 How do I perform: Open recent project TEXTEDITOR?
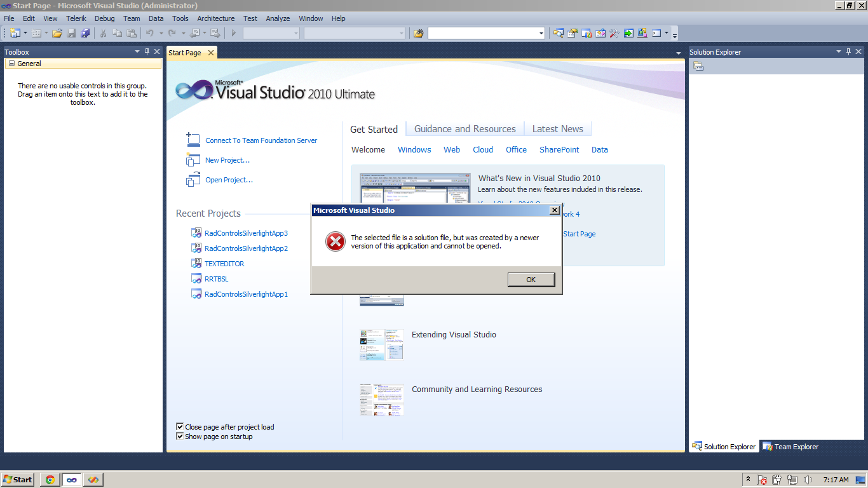[x=224, y=264]
